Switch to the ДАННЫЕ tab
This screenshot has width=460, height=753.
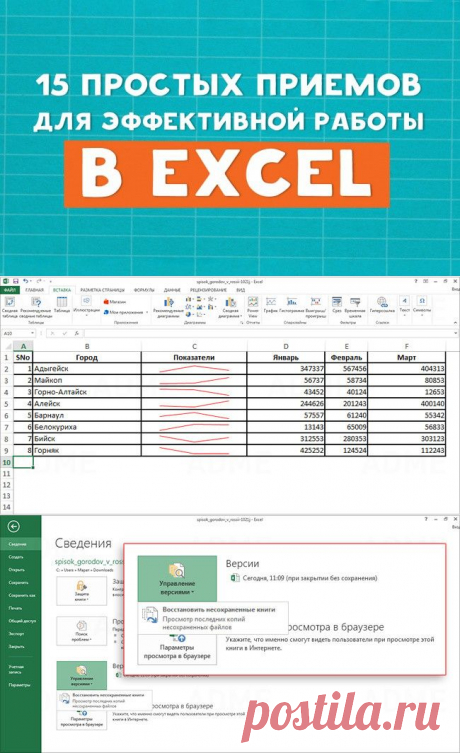click(172, 290)
